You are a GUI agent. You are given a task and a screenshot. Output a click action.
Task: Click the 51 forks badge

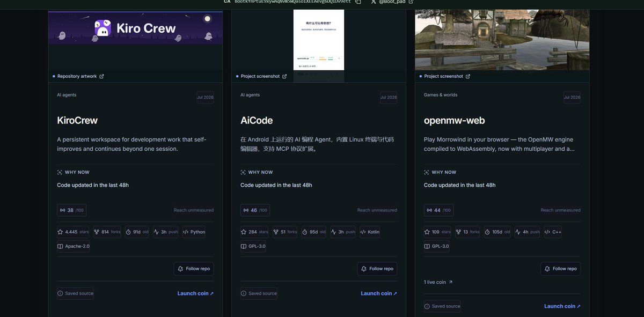click(286, 232)
